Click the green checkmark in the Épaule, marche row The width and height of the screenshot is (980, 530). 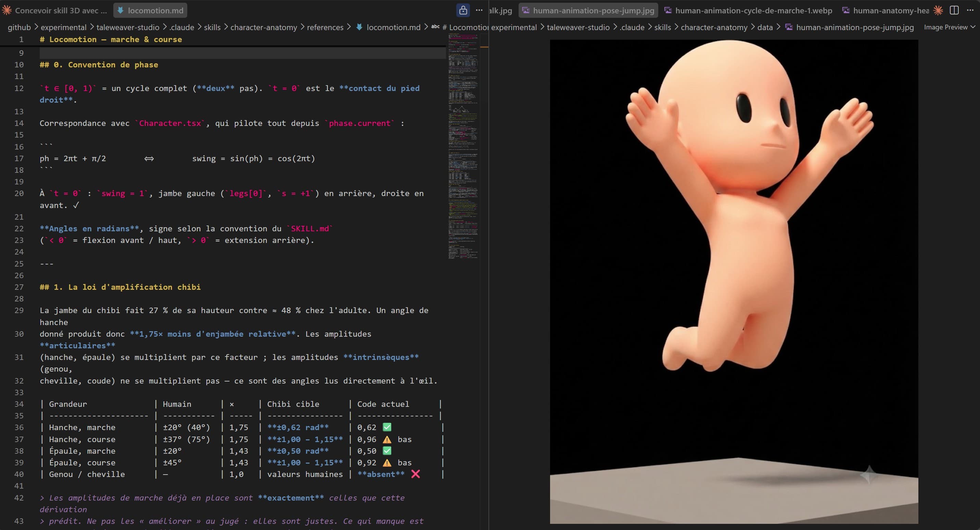[387, 451]
